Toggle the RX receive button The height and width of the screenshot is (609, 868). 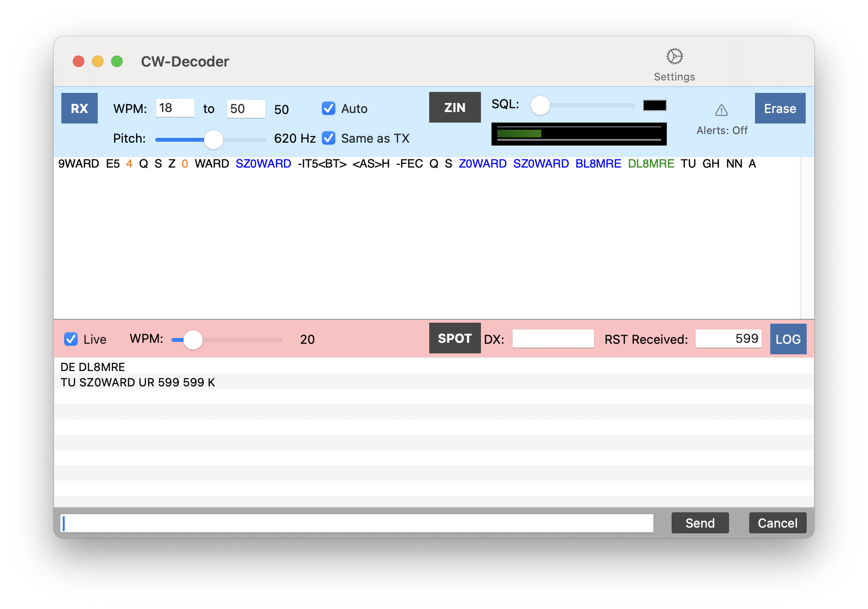point(80,108)
